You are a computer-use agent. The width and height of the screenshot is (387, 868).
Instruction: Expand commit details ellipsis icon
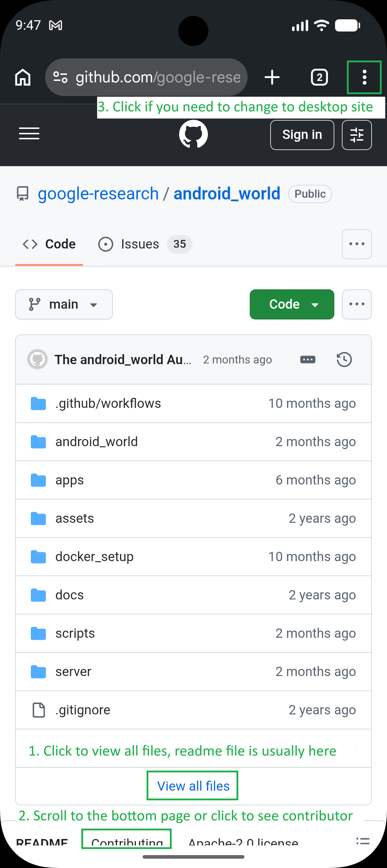point(308,360)
